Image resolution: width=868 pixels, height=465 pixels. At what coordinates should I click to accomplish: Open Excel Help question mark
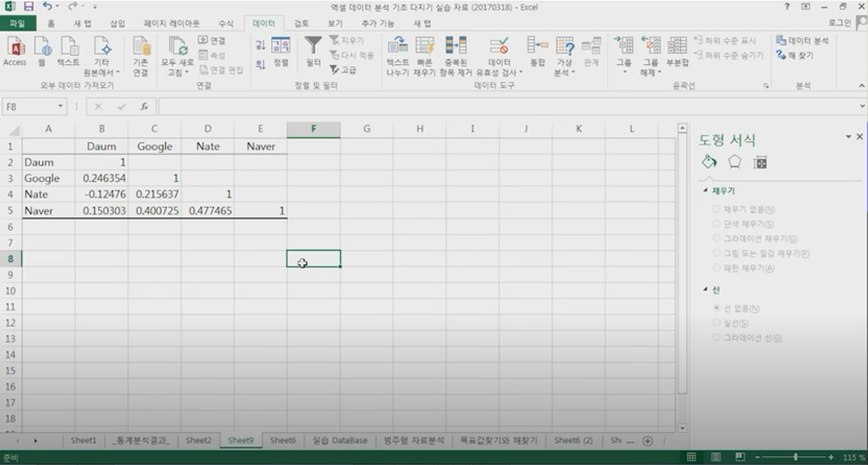[x=787, y=6]
